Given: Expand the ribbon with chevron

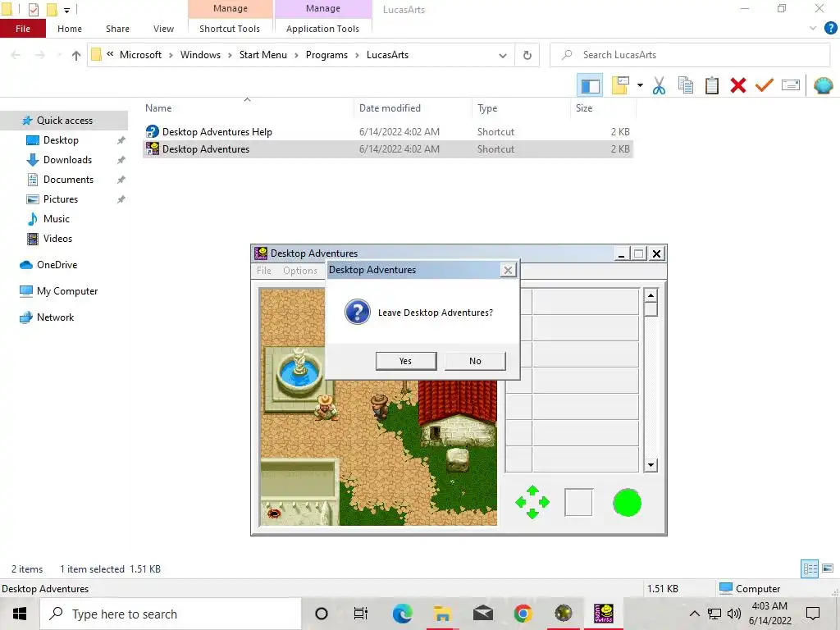Looking at the screenshot, I should [x=813, y=29].
